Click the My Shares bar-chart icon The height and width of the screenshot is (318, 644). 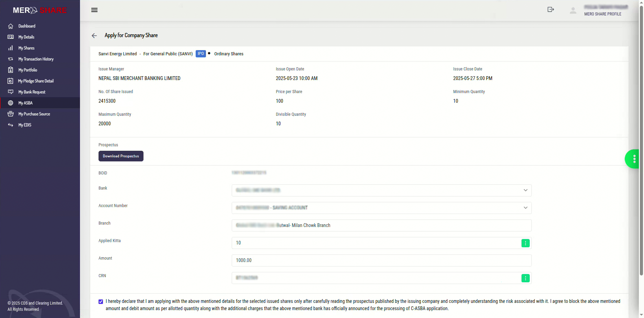(11, 48)
